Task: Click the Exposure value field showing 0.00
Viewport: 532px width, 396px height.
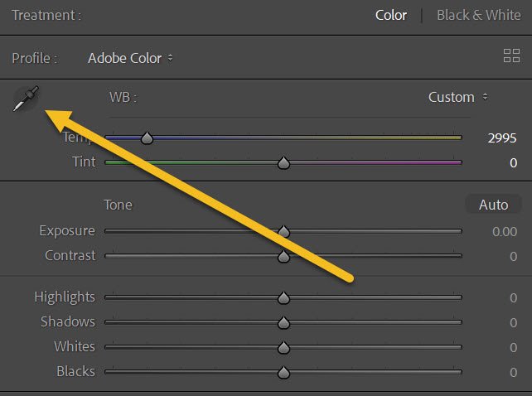Action: (x=504, y=231)
